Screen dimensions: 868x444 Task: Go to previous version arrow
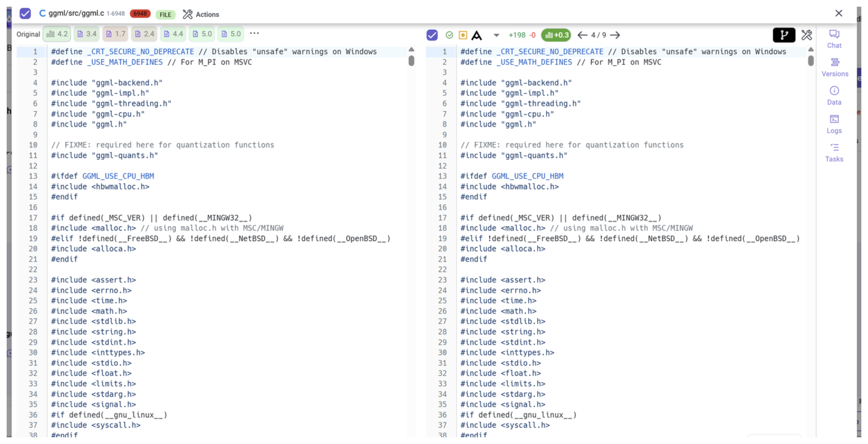(x=582, y=35)
